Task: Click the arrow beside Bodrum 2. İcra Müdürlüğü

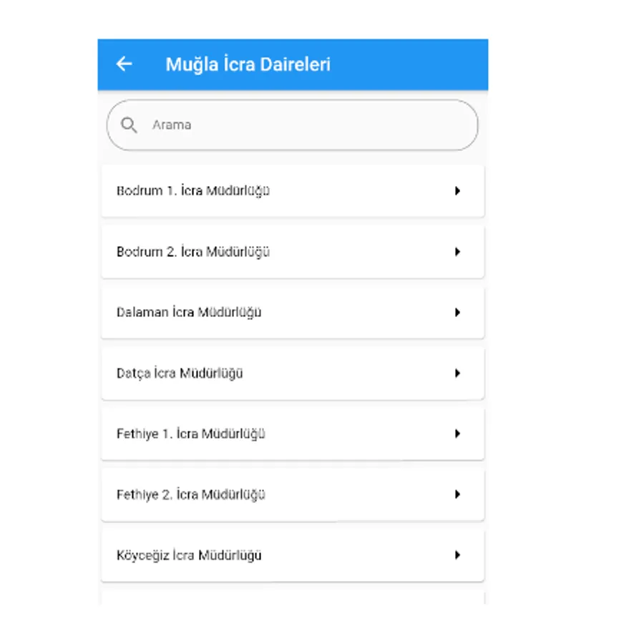Action: (x=457, y=252)
